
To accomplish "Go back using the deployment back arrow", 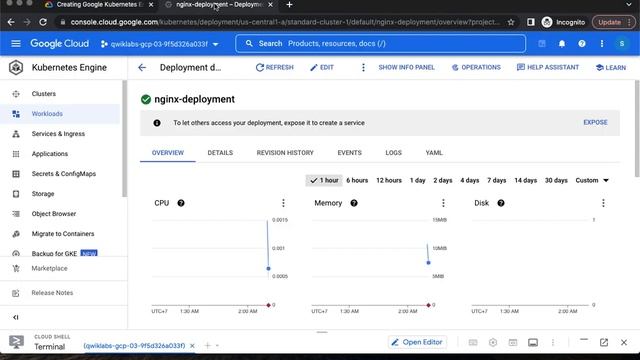I will [x=142, y=67].
